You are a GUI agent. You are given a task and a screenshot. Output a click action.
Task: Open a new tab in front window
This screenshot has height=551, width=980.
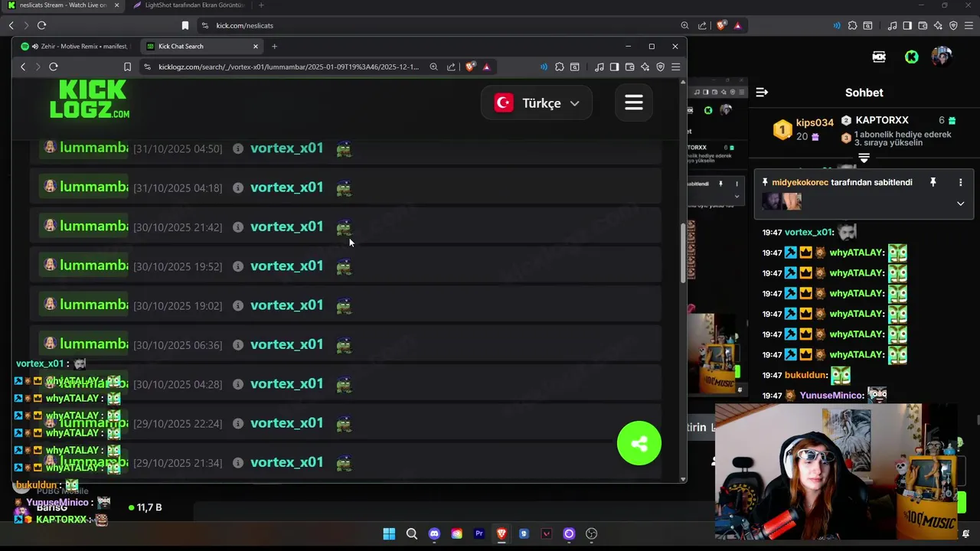[x=274, y=46]
